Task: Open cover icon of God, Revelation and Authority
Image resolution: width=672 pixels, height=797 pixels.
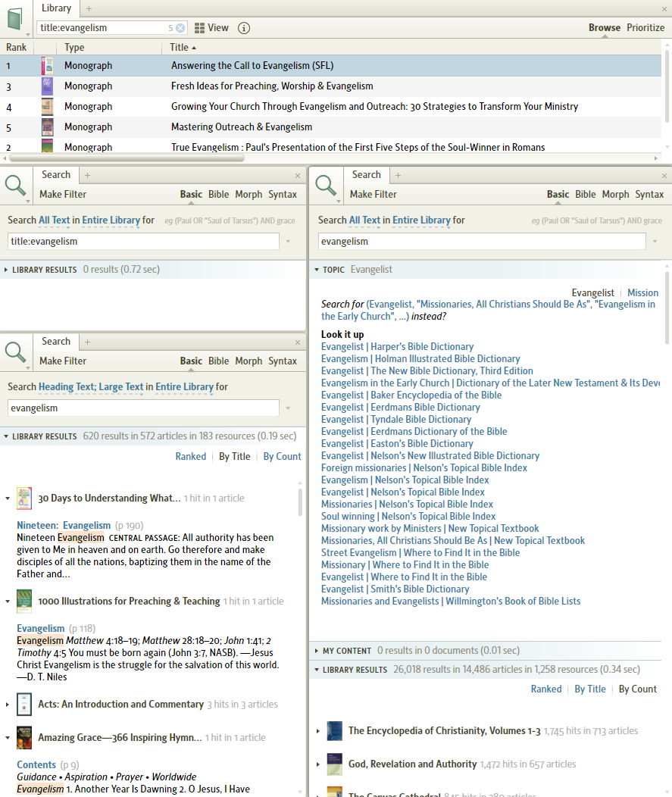Action: 334,764
